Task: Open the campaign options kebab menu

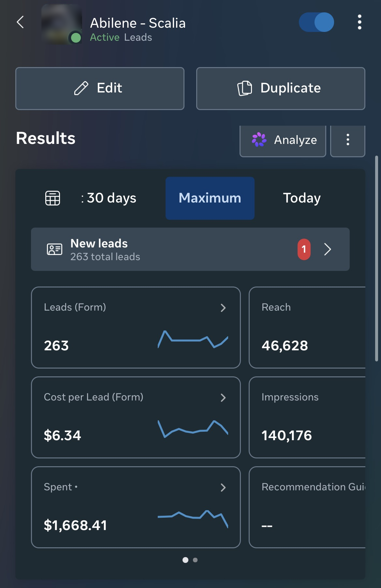Action: pos(359,22)
